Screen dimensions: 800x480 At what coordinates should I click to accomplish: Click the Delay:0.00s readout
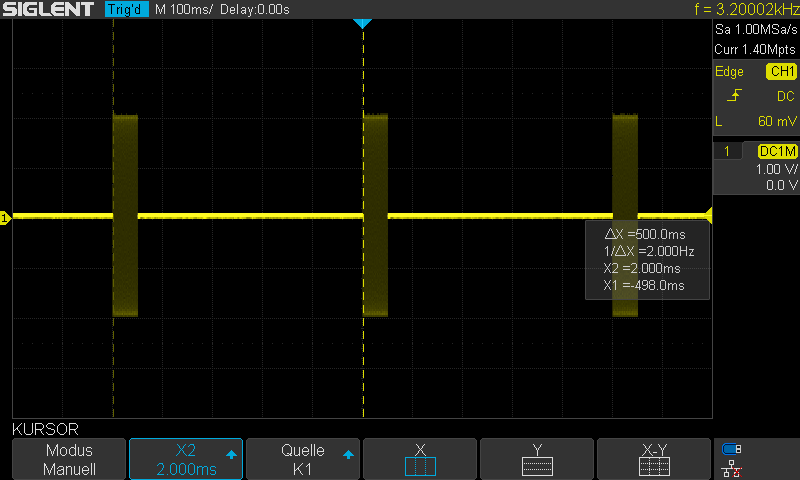pos(255,9)
